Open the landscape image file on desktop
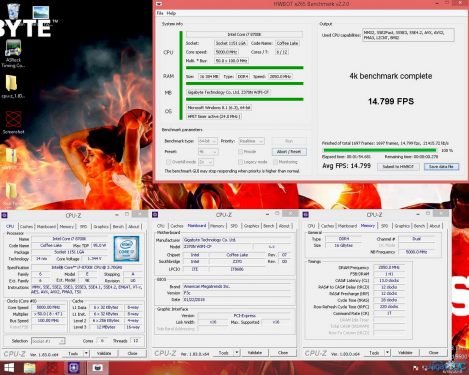The width and height of the screenshot is (469, 375). point(41,13)
